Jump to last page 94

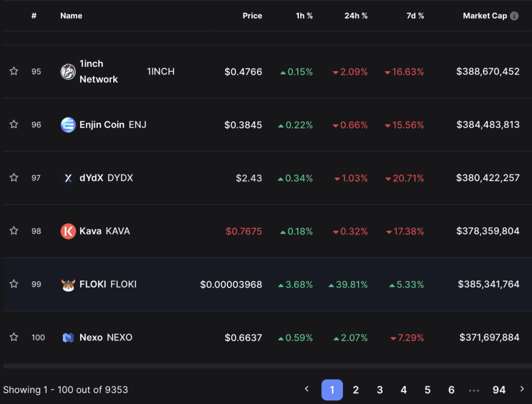coord(499,390)
